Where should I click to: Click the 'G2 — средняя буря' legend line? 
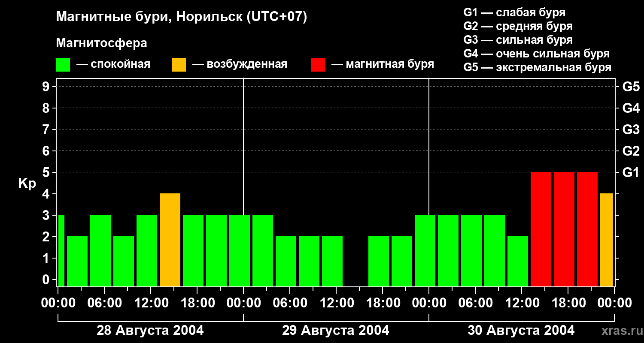point(518,26)
